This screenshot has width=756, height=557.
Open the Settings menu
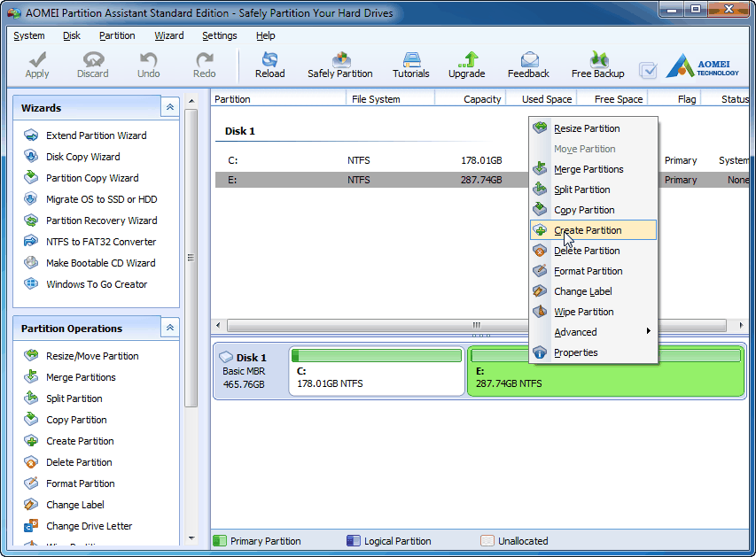(x=220, y=35)
